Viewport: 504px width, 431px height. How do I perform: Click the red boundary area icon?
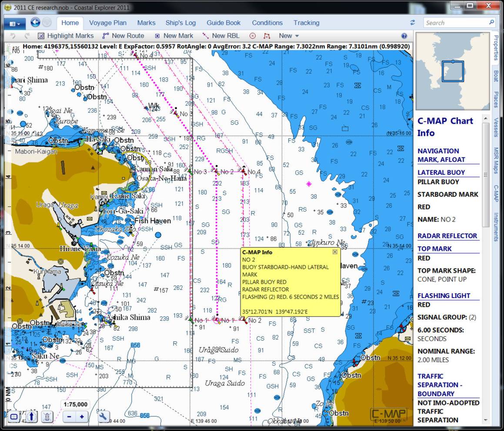pyautogui.click(x=267, y=36)
